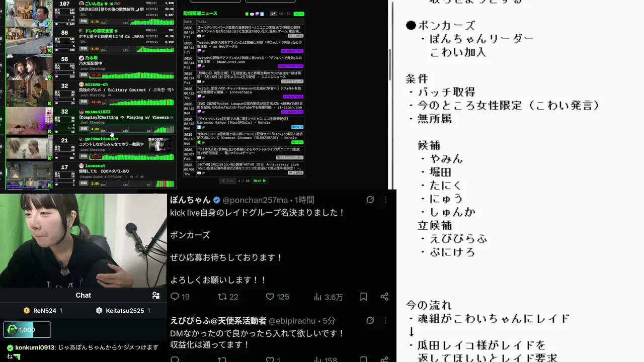This screenshot has width=644, height=362.
Task: Open mizumo-ch channel link
Action: [x=96, y=84]
